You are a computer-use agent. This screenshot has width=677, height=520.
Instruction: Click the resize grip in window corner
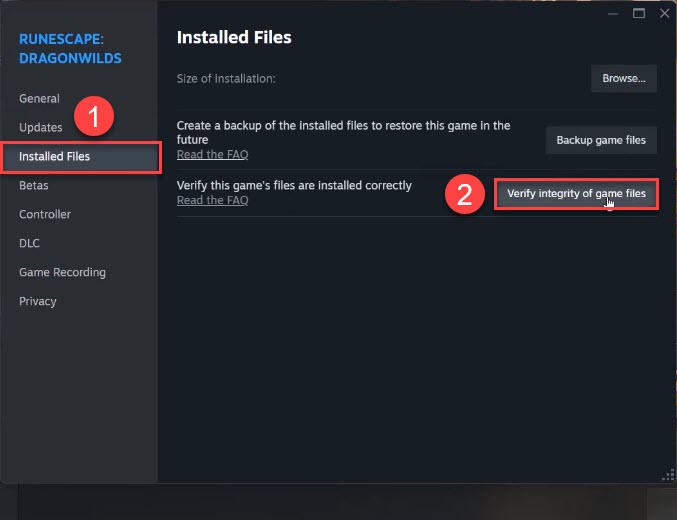pyautogui.click(x=666, y=475)
